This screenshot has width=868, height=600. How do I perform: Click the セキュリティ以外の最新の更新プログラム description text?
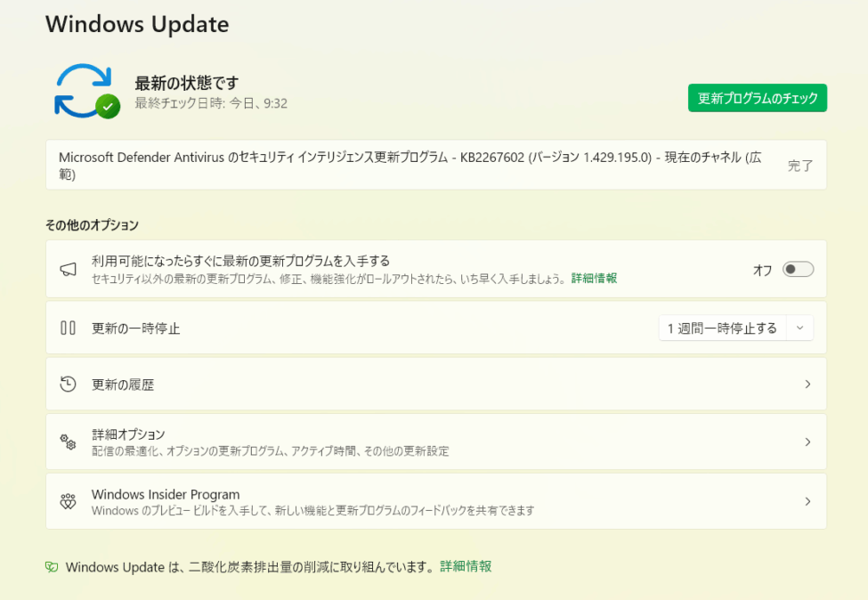[329, 279]
